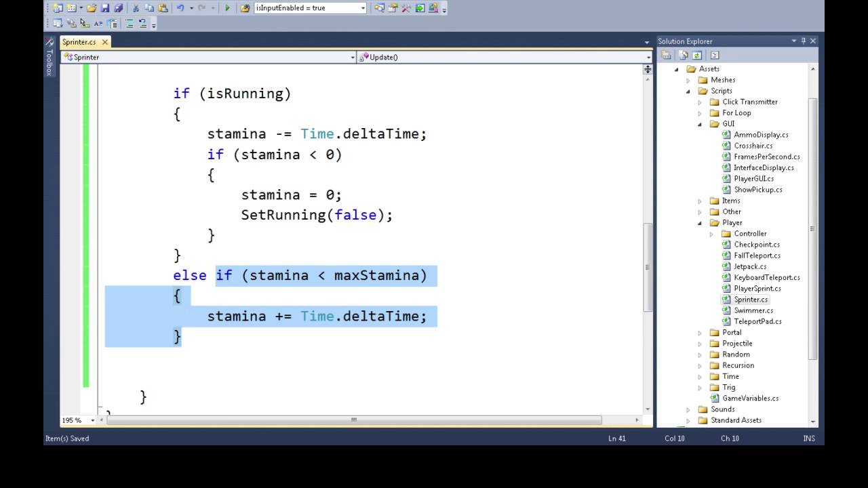Collapse the Assets folder node

click(677, 69)
